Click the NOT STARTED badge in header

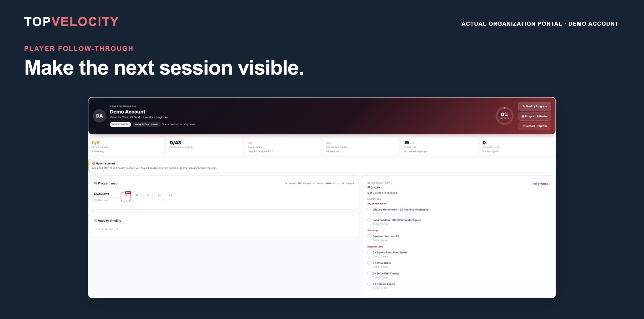(120, 124)
